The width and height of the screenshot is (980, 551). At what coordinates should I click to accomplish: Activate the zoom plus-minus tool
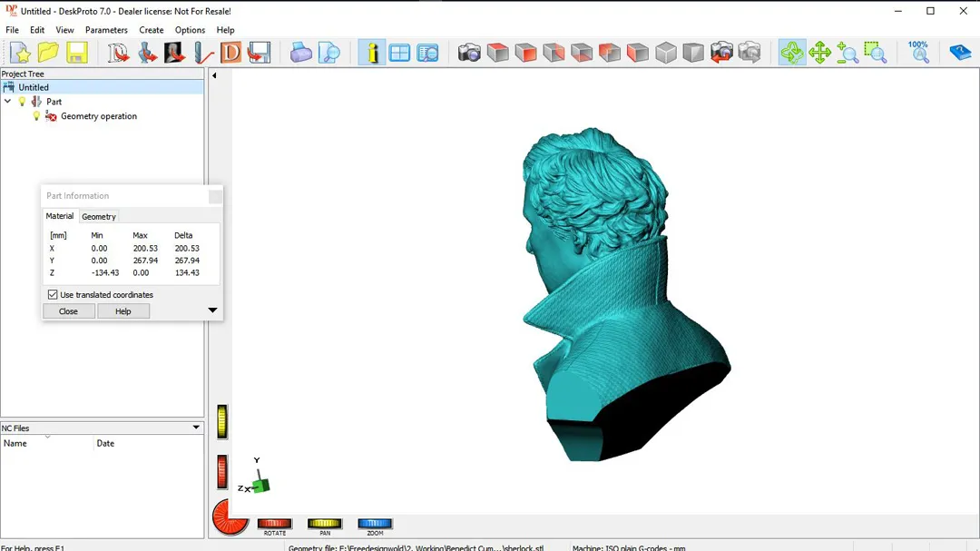tap(848, 53)
